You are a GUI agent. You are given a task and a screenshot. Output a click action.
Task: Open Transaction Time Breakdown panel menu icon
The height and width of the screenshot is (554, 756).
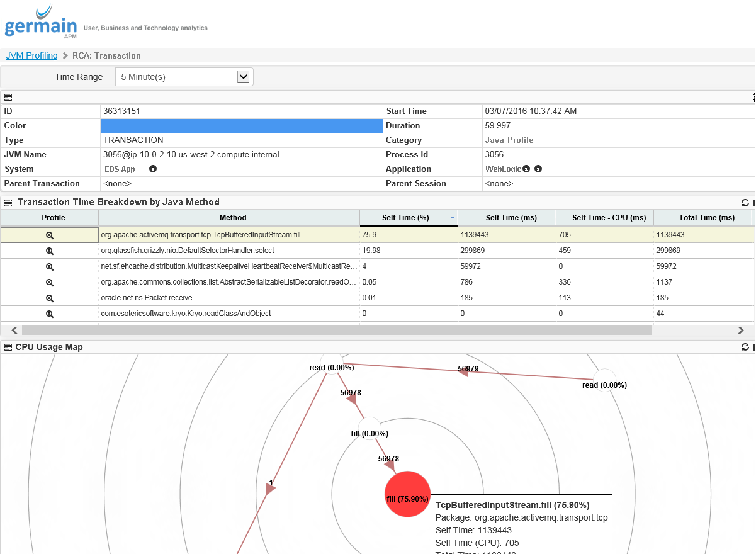8,203
